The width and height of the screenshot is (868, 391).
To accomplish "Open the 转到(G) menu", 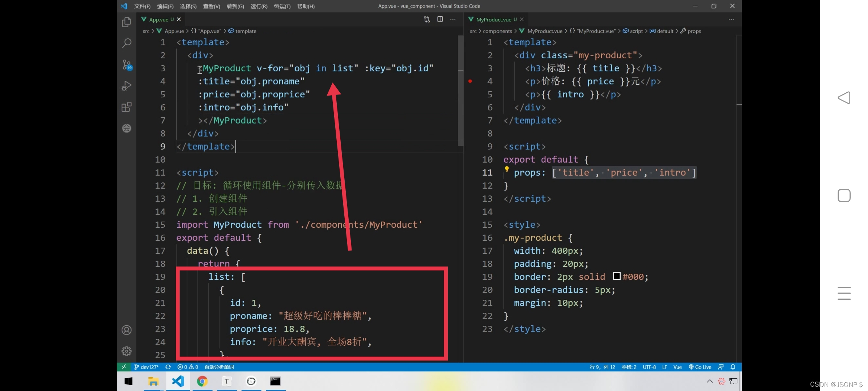I will point(235,6).
